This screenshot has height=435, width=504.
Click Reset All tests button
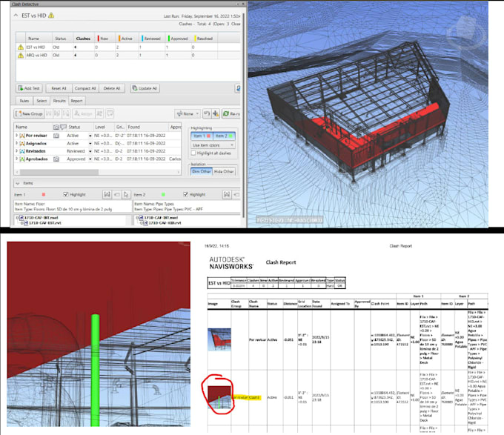pyautogui.click(x=59, y=88)
